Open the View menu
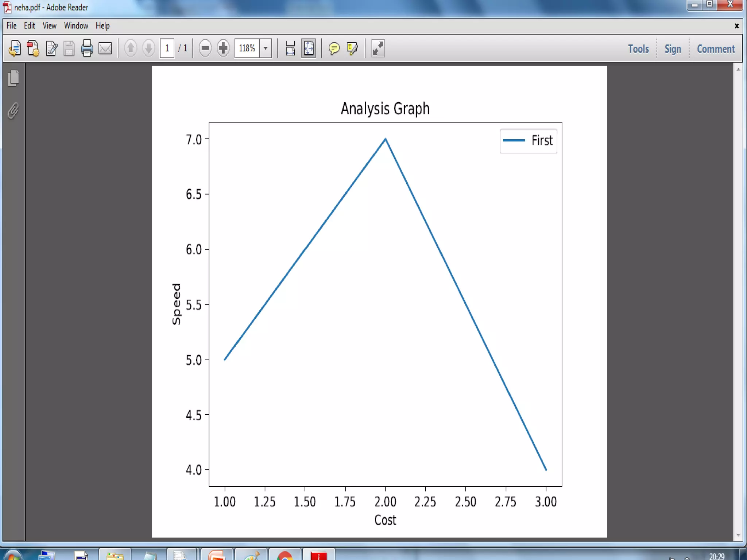 pos(49,26)
